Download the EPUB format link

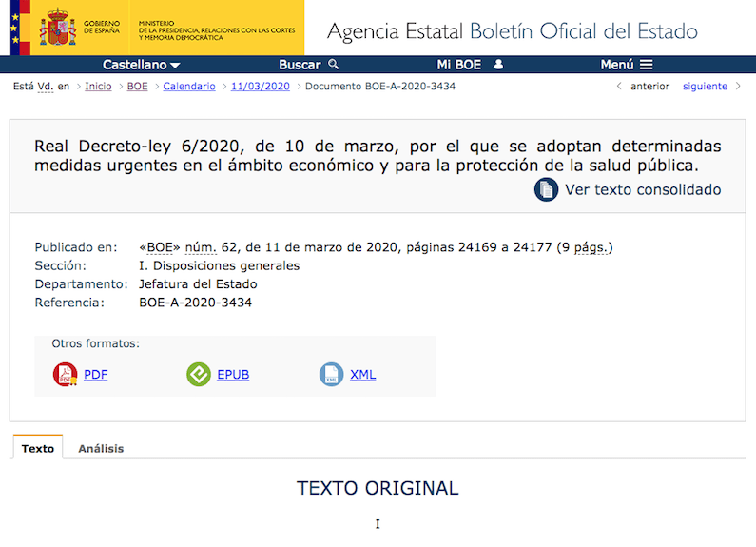tap(233, 375)
